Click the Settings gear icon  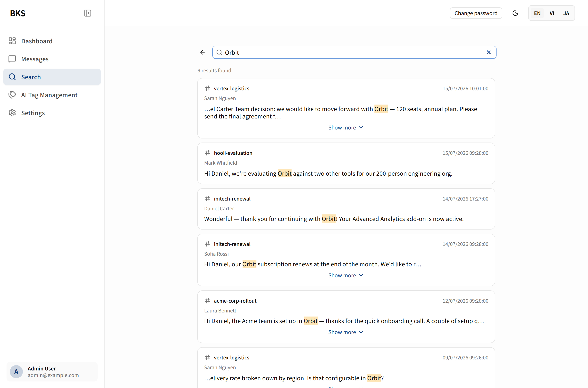(x=12, y=113)
